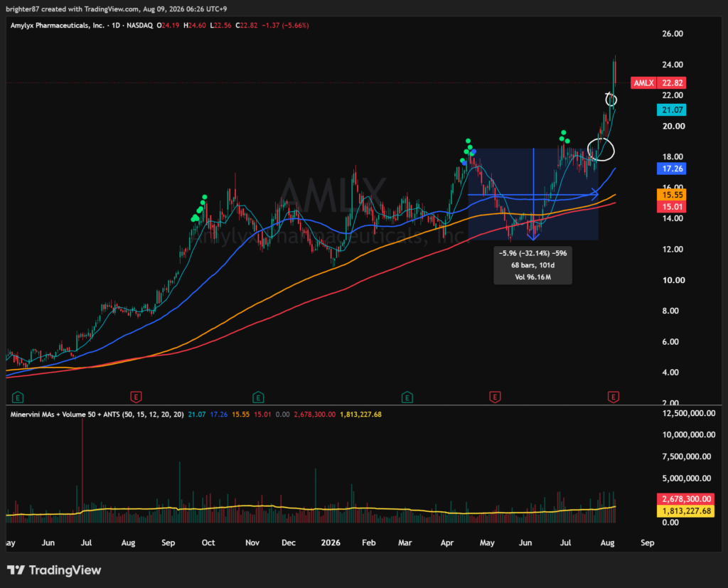728x588 pixels.
Task: Click the cyan 21.07 price axis label
Action: [x=672, y=110]
